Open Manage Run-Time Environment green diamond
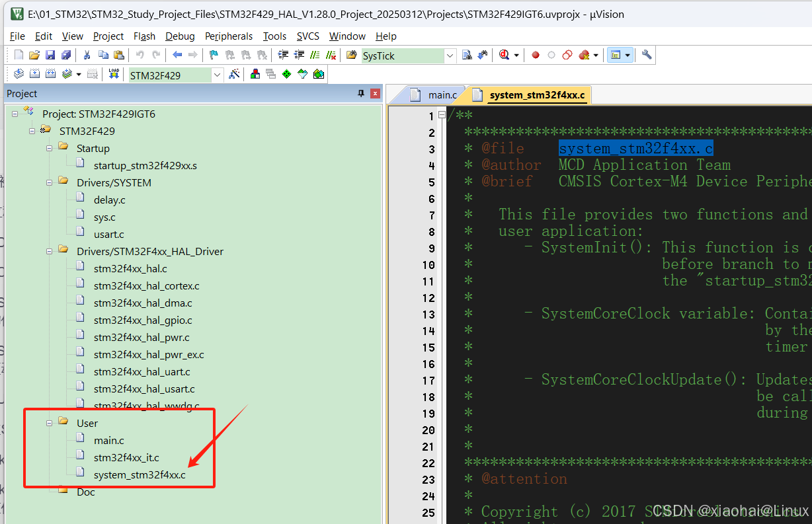The width and height of the screenshot is (812, 524). 286,74
